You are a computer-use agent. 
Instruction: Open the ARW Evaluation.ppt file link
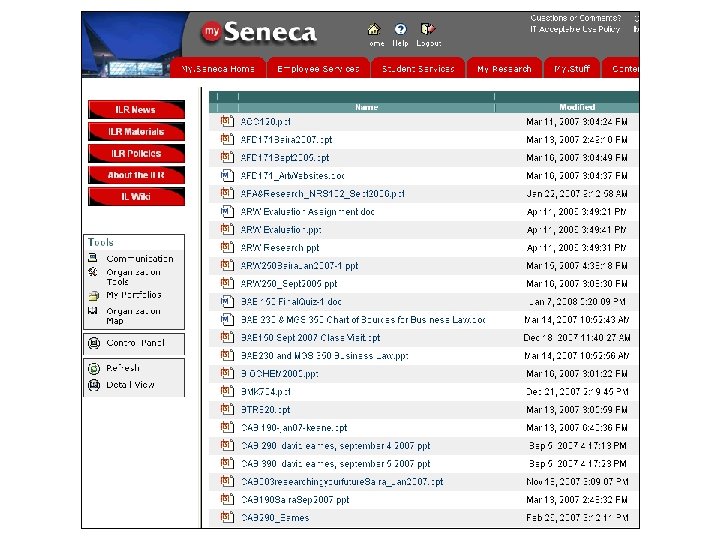(x=281, y=230)
